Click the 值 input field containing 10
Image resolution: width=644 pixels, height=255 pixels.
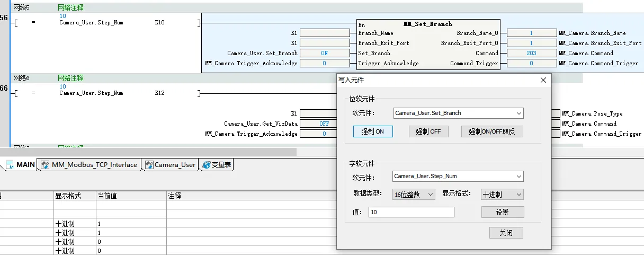coord(411,212)
